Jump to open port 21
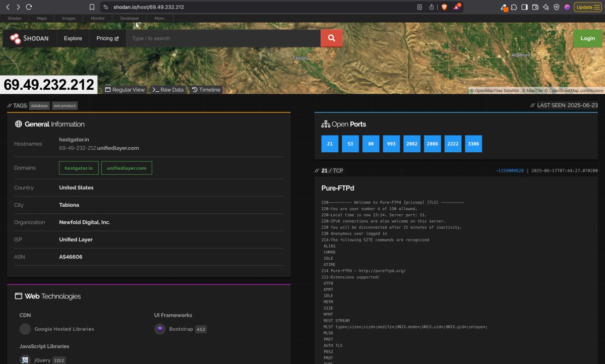 (x=330, y=144)
